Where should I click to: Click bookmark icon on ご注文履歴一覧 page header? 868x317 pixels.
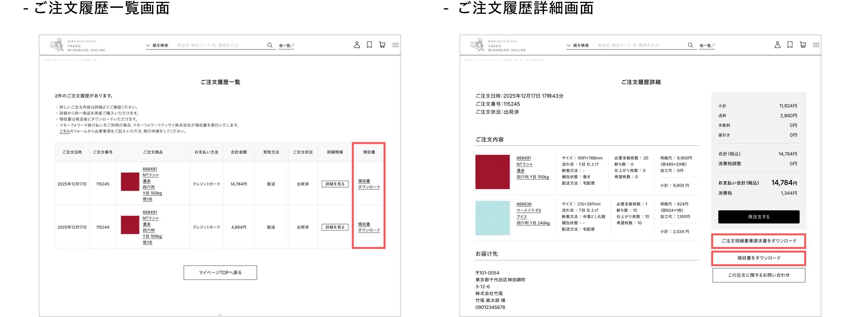(x=369, y=45)
